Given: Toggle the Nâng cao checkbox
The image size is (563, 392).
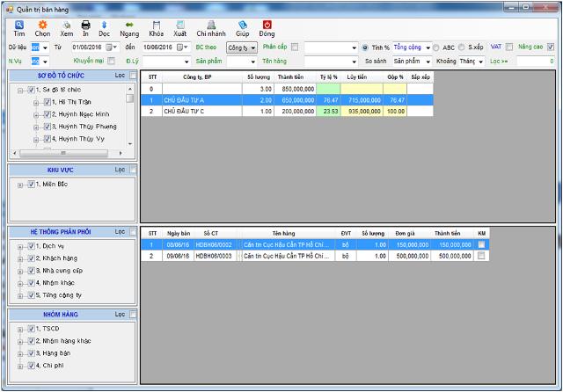Looking at the screenshot, I should point(551,47).
